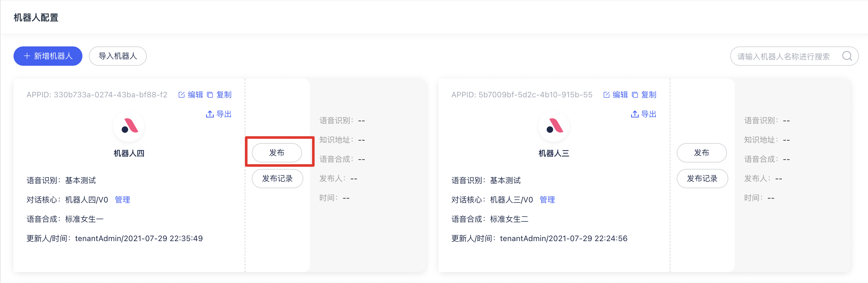Click export upload icon on 机器人四 card
This screenshot has width=868, height=283.
210,114
